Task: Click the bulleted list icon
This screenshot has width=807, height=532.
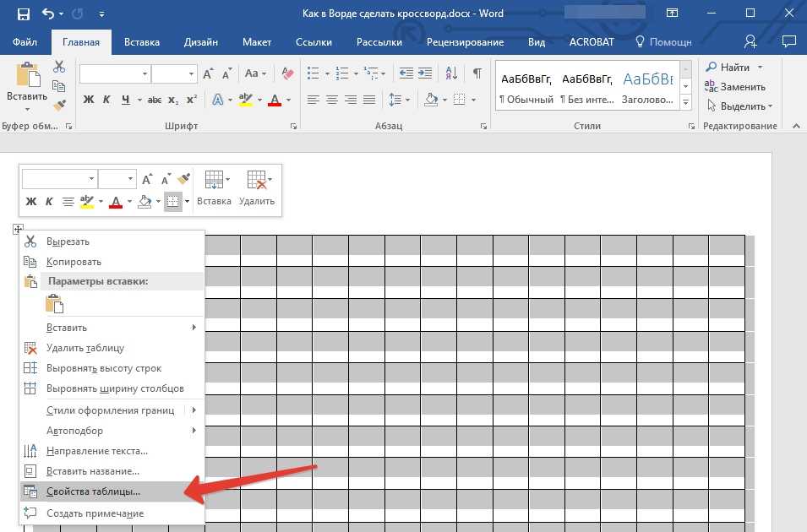Action: click(x=314, y=74)
